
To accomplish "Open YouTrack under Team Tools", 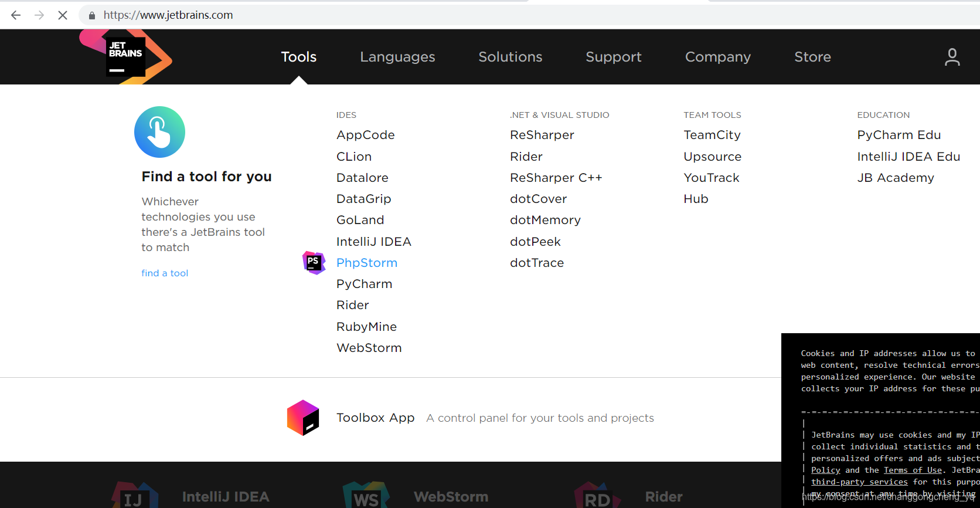I will [x=712, y=178].
